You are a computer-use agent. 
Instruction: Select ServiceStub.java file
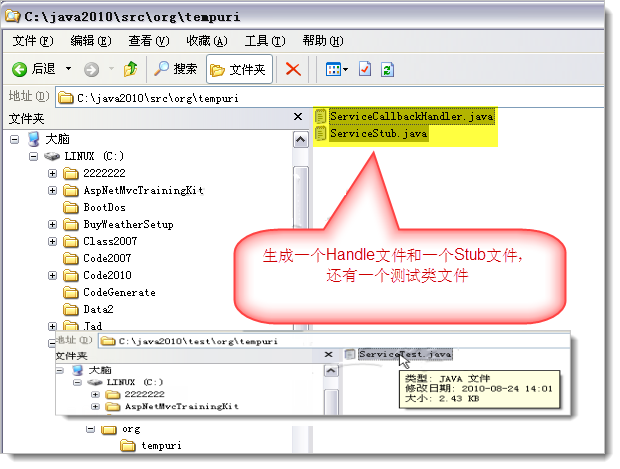point(378,133)
